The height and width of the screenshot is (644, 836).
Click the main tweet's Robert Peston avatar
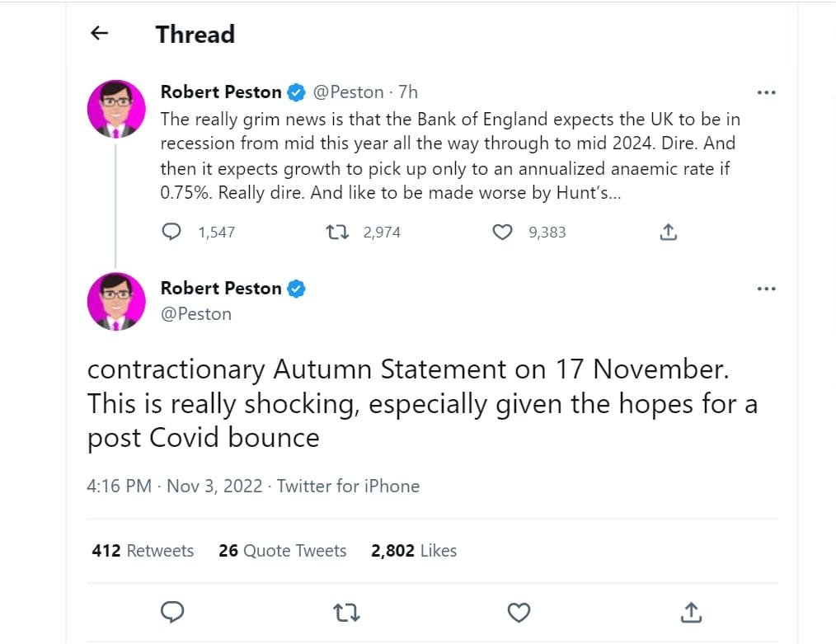click(116, 301)
